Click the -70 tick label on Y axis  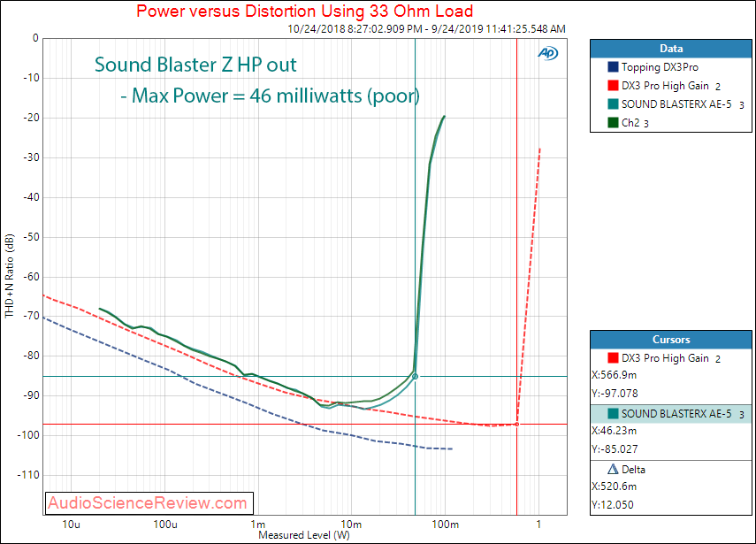click(31, 316)
